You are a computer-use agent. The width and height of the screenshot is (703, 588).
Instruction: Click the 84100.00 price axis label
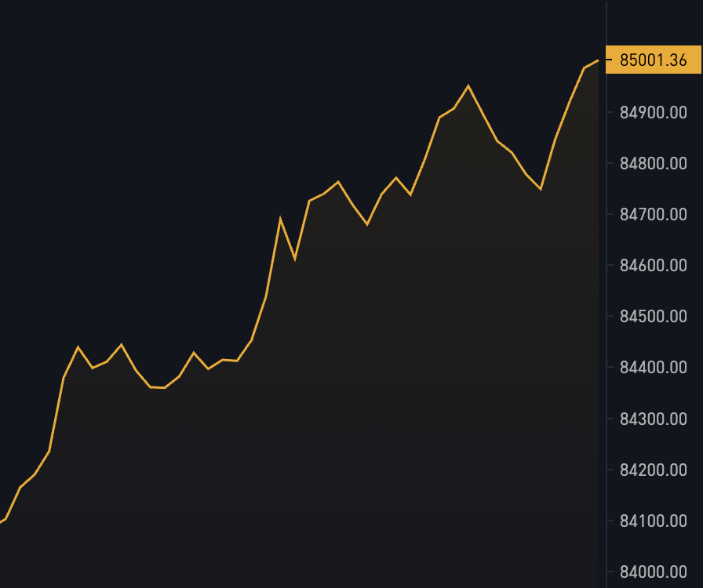[x=654, y=521]
